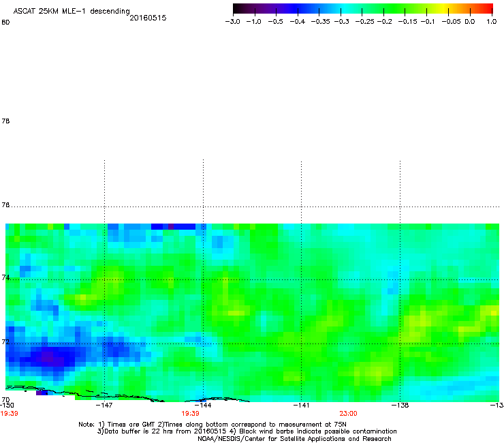This screenshot has width=504, height=443.
Task: Click the note 'Times are GMT' line
Action: [212, 425]
